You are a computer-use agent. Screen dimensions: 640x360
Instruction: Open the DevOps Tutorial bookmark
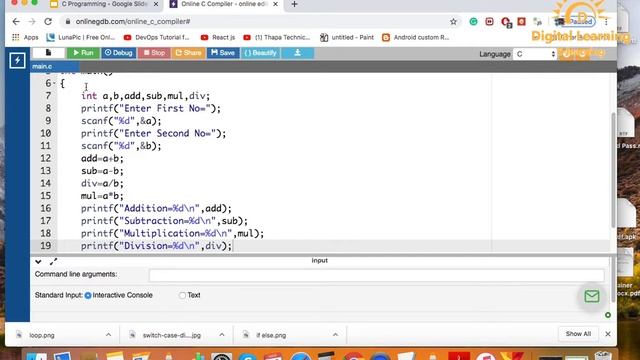pyautogui.click(x=157, y=38)
